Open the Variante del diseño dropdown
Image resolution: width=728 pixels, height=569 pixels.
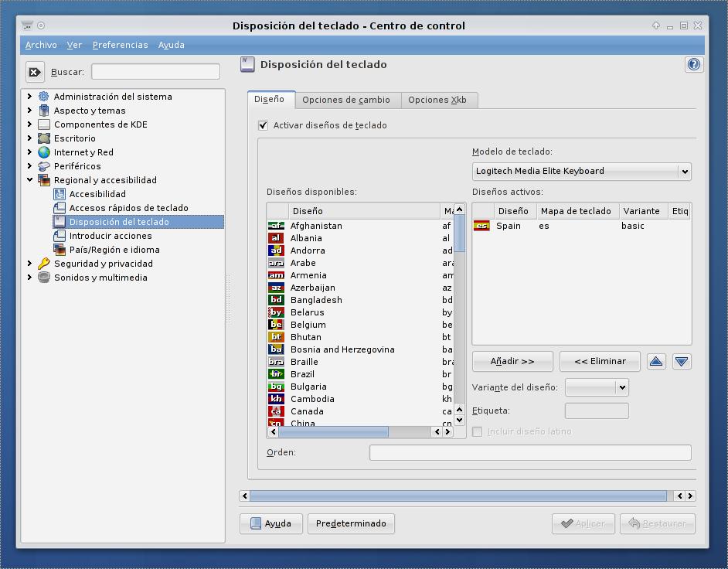(x=597, y=387)
